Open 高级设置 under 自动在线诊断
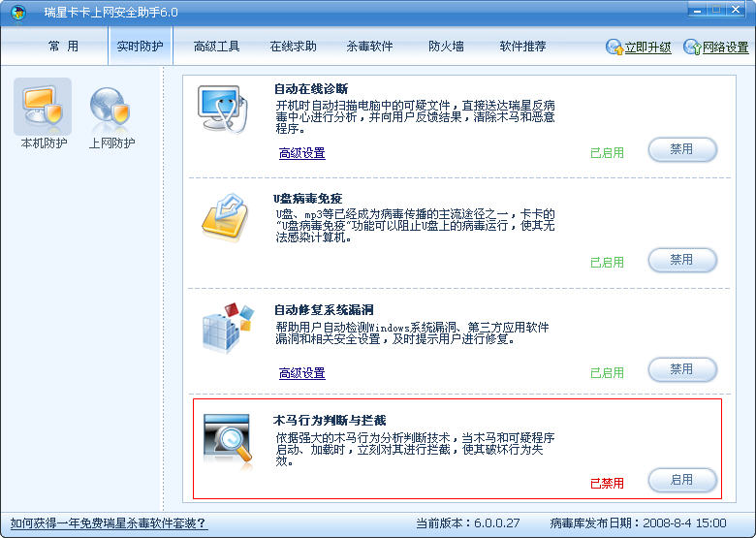This screenshot has width=756, height=538. 302,153
